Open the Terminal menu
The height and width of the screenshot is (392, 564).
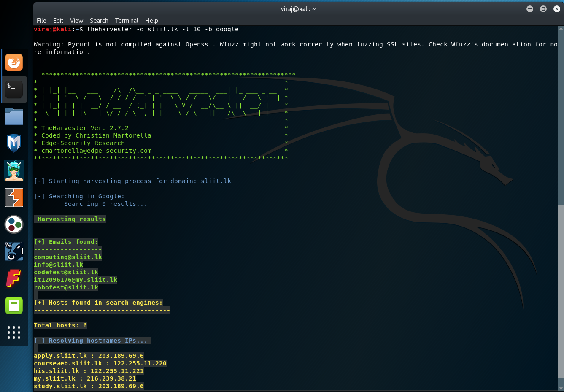(x=127, y=21)
